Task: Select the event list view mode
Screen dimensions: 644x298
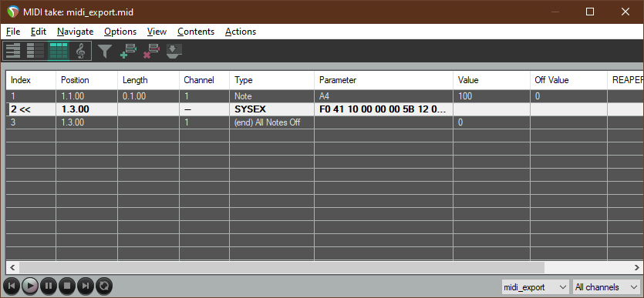Action: tap(59, 51)
